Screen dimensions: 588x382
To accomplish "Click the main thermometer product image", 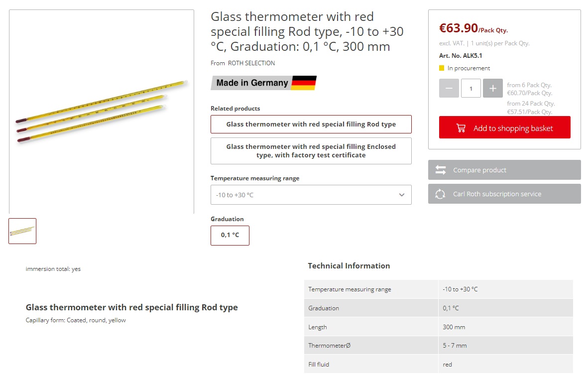I will [102, 111].
